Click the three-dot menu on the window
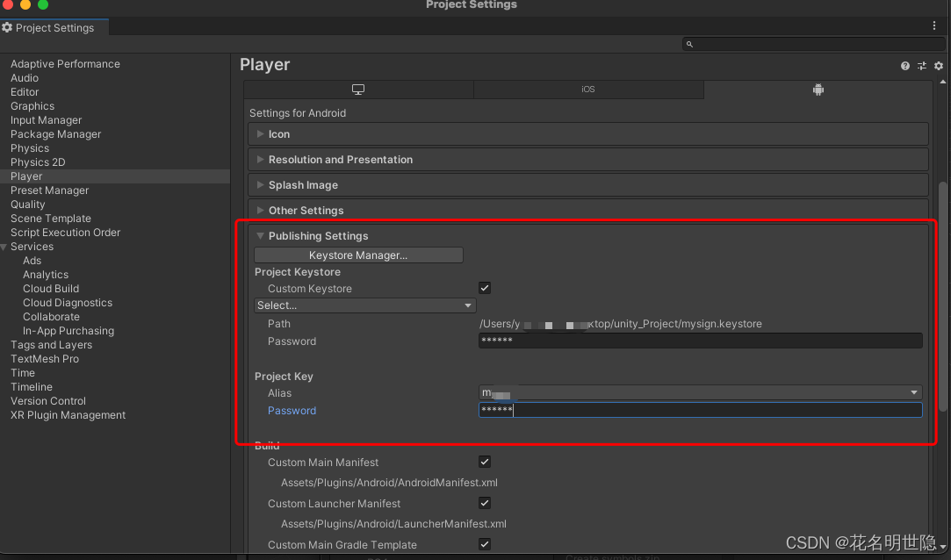 [x=933, y=25]
